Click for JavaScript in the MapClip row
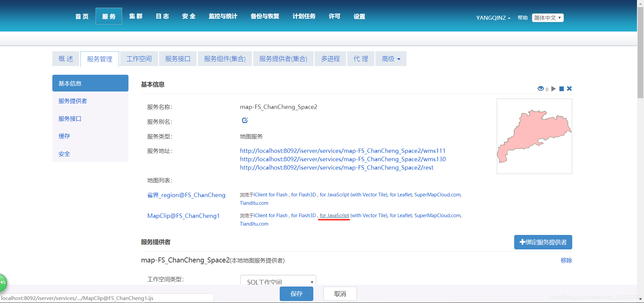This screenshot has height=303, width=644. [x=334, y=216]
